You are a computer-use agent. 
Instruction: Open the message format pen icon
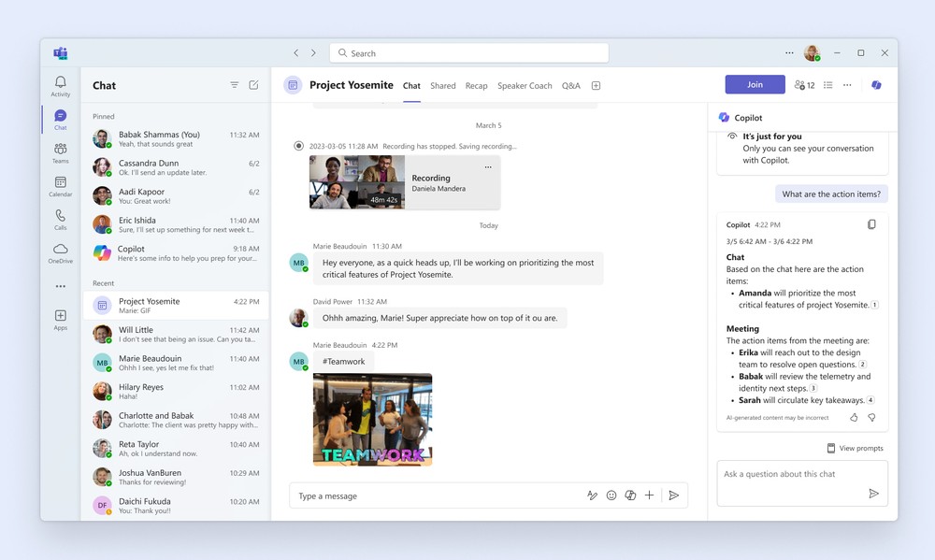(592, 495)
